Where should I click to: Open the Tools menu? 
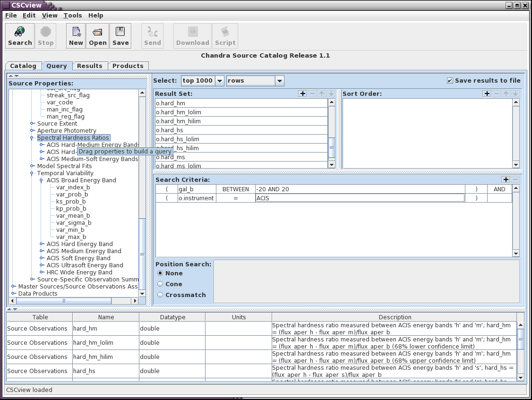click(73, 16)
